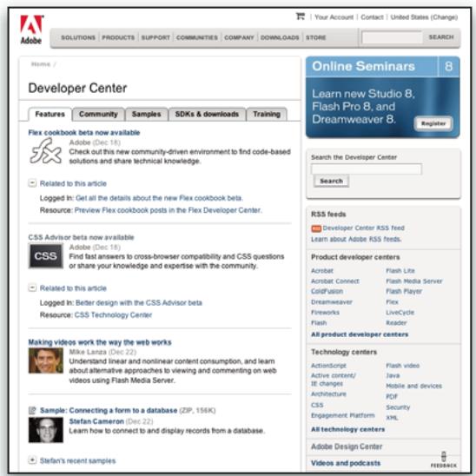Click the Developer Center search input
This screenshot has width=476, height=476.
pyautogui.click(x=367, y=169)
